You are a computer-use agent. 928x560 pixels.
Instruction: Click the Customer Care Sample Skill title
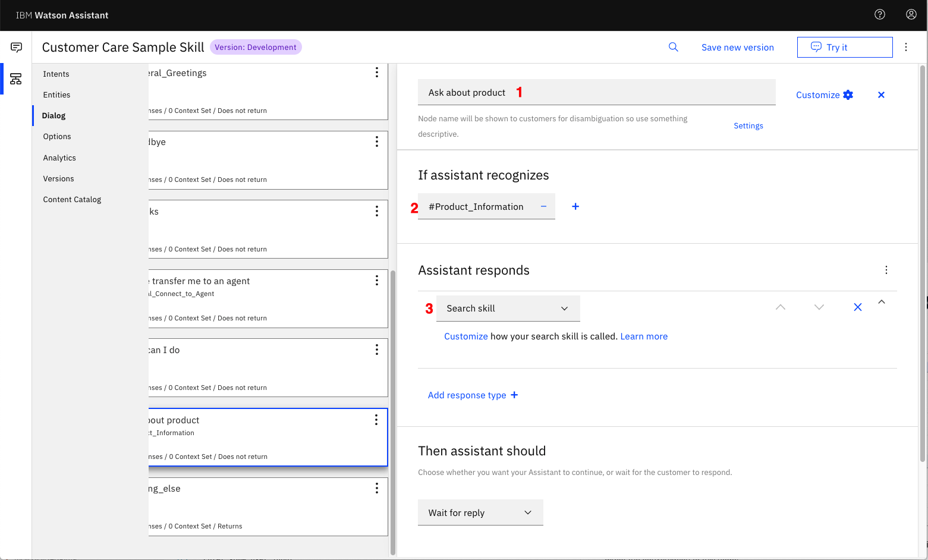(x=123, y=47)
